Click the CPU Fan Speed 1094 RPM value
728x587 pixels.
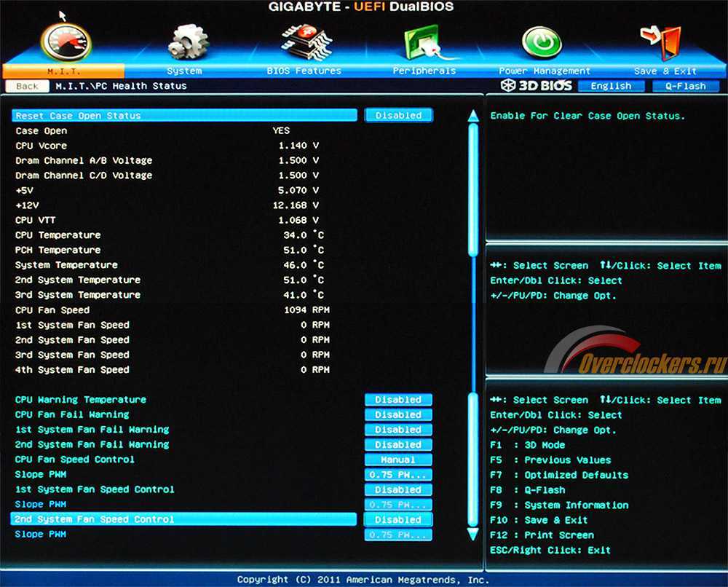[x=307, y=310]
